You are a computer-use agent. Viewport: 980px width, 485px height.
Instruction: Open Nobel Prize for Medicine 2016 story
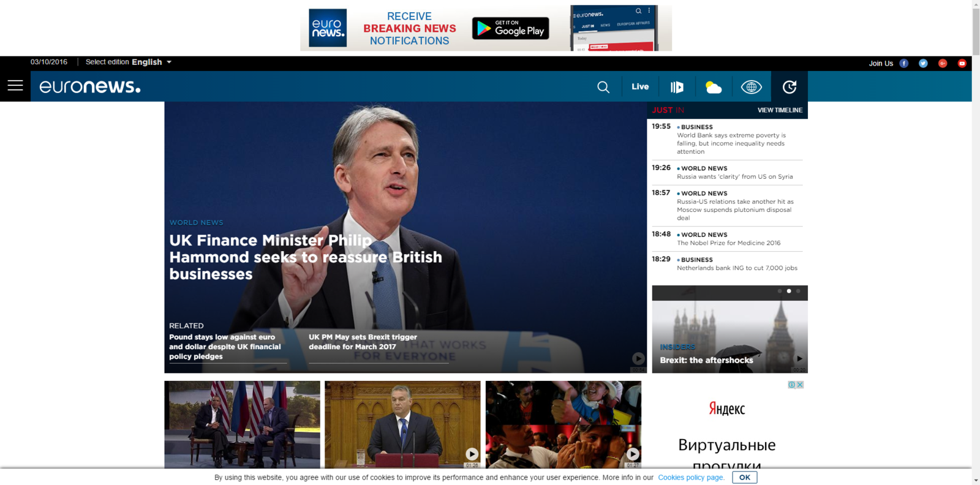(x=728, y=242)
